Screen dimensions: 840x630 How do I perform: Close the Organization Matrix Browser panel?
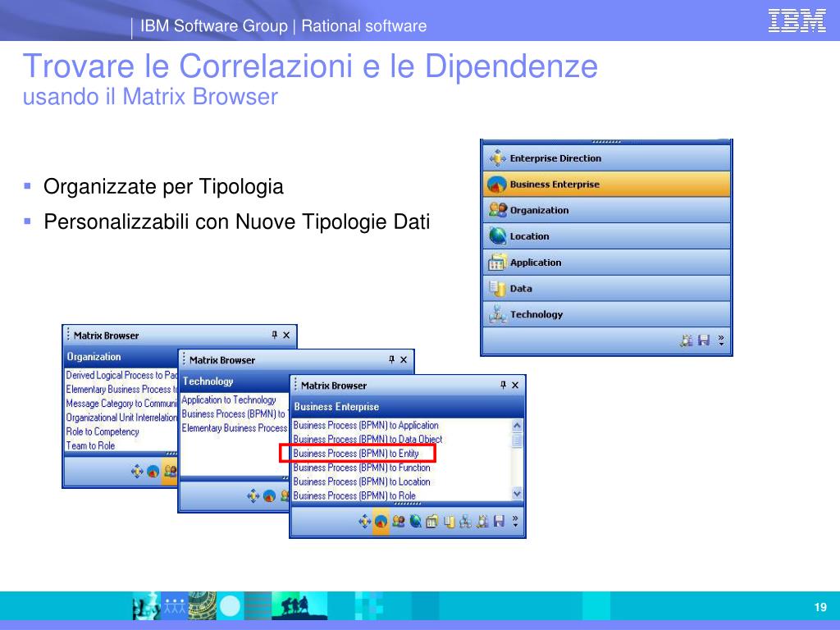286,335
